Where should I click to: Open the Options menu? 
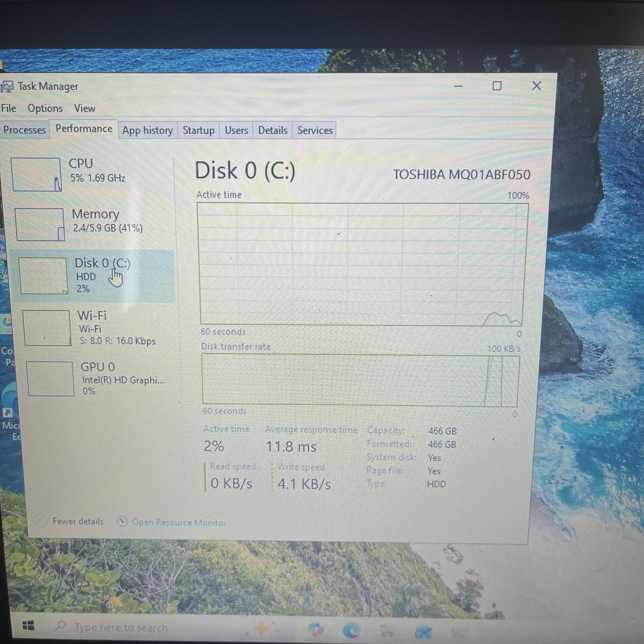45,108
